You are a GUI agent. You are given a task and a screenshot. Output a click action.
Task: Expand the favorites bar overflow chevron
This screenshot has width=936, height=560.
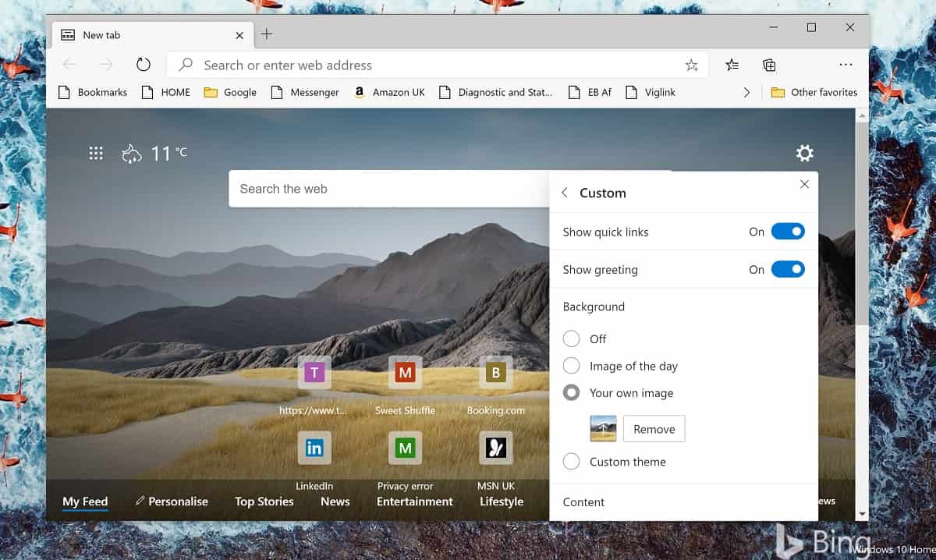tap(746, 92)
